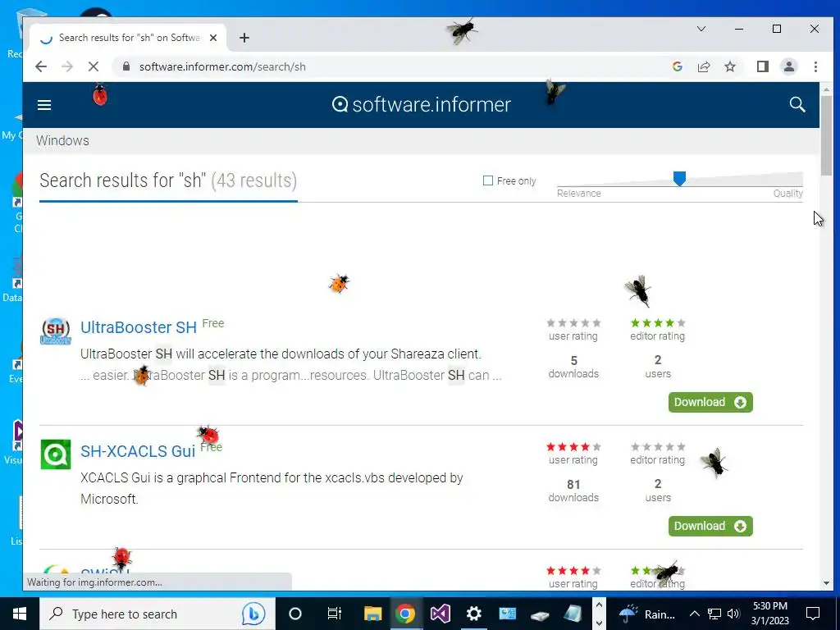
Task: Open network settings in system tray
Action: [x=714, y=614]
